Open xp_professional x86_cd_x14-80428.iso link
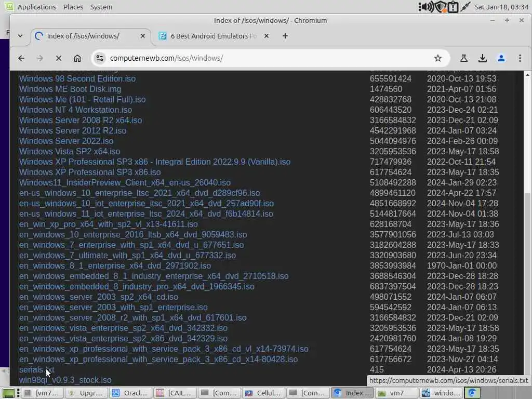 tap(158, 360)
